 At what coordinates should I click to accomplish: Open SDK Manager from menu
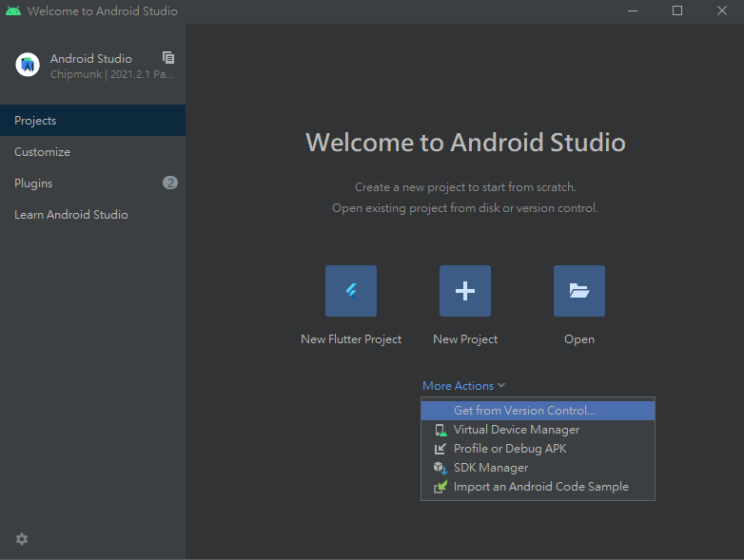(x=538, y=468)
